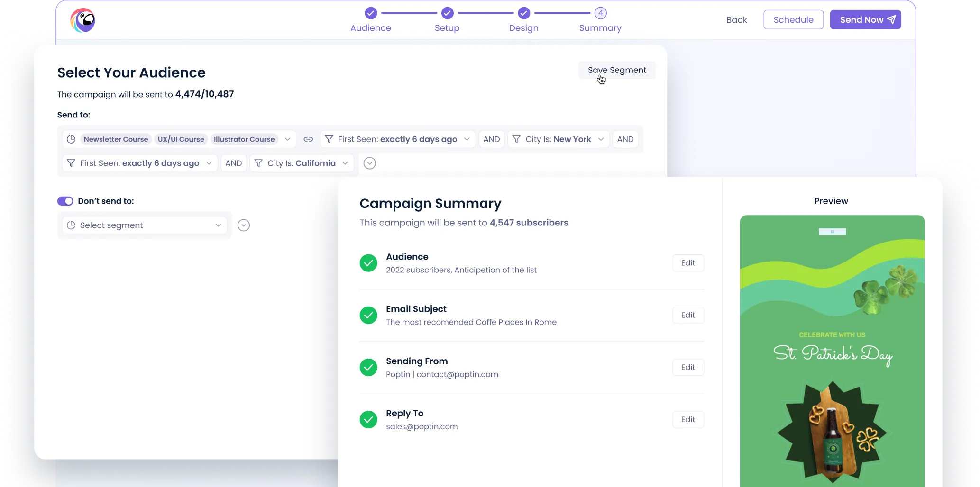Click Save Segment

click(617, 70)
